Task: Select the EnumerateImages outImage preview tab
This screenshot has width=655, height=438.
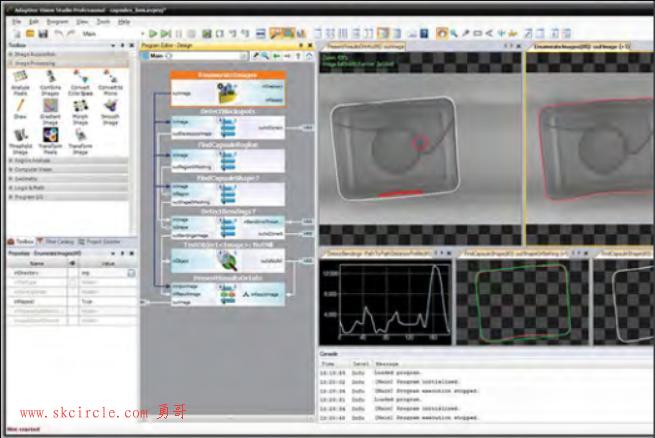Action: (581, 46)
